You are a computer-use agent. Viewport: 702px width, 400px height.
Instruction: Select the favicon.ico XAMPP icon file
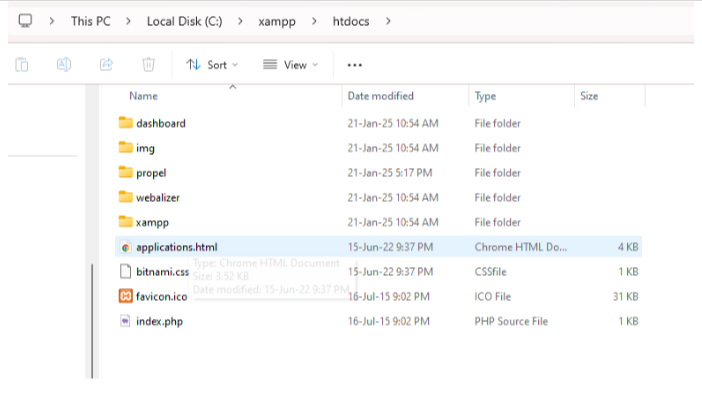click(125, 296)
